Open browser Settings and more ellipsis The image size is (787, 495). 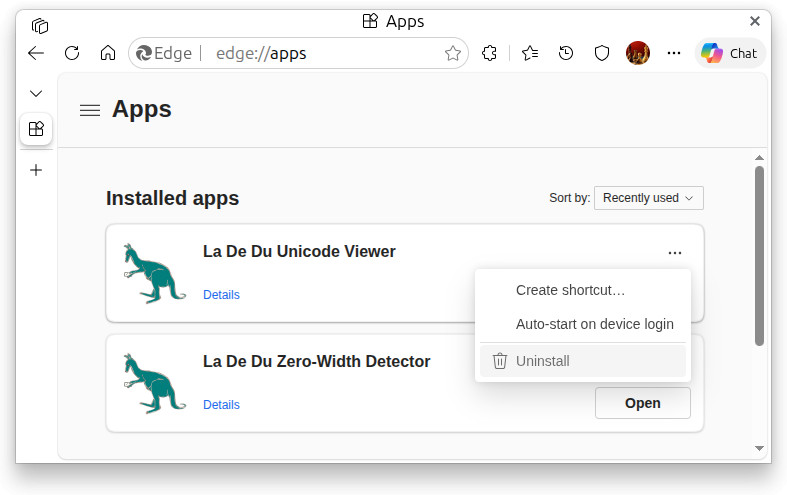click(674, 53)
